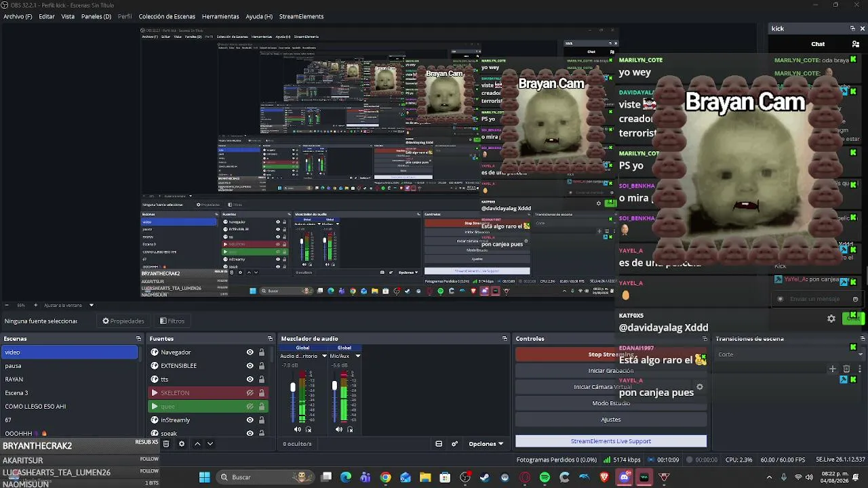Screen dimensions: 868x488
Task: Open Kick chat settings gear
Action: pos(831,319)
